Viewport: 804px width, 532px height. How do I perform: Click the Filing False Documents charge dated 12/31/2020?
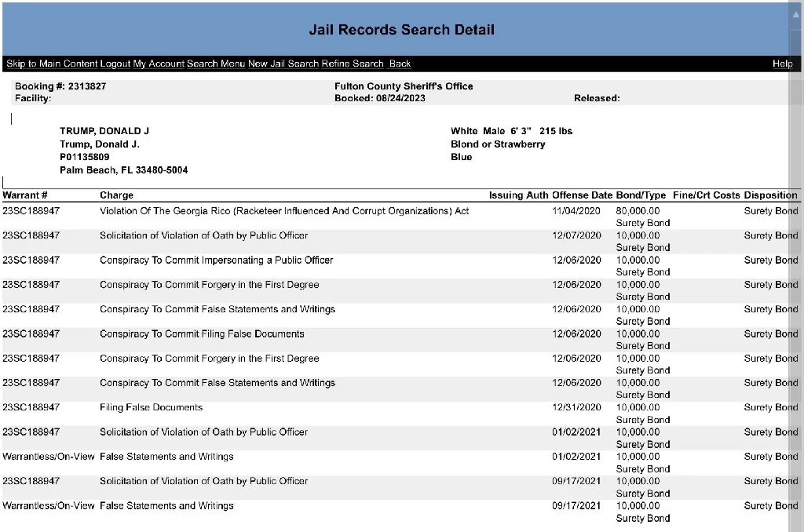(x=152, y=407)
